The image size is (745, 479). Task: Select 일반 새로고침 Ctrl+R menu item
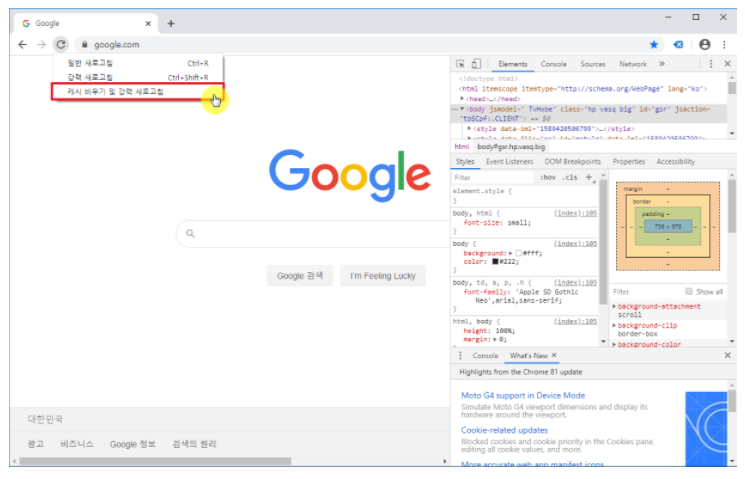(x=138, y=63)
